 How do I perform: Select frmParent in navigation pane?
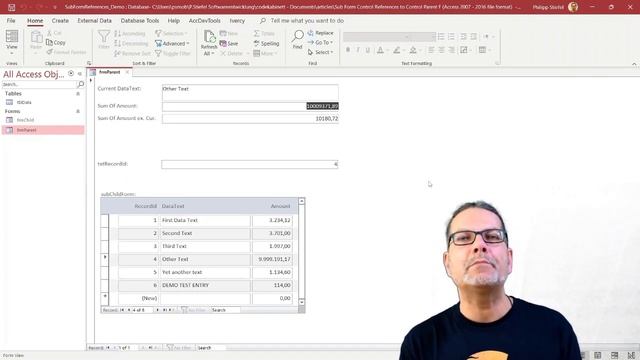[43, 130]
